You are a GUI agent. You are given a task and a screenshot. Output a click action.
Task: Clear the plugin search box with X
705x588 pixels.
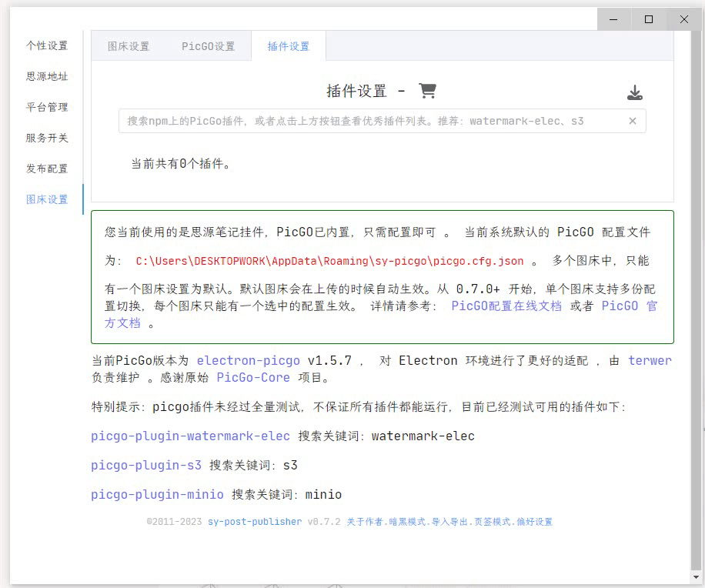[x=632, y=121]
